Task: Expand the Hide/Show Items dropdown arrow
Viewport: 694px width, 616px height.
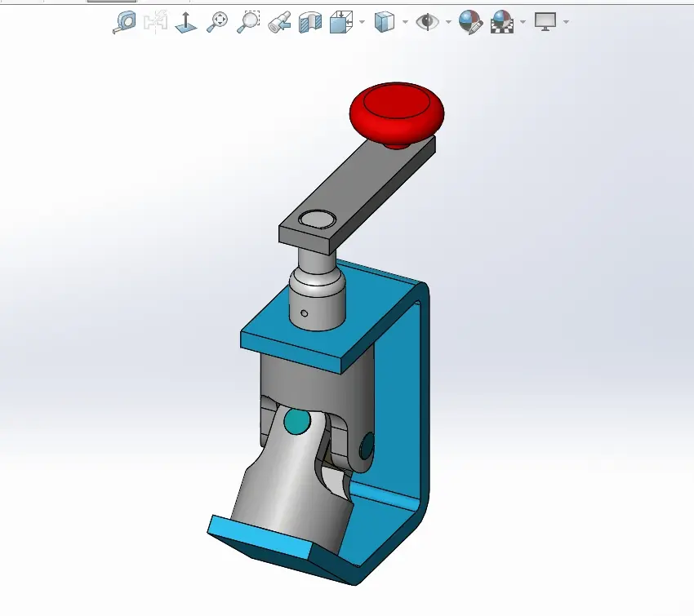Action: click(448, 22)
